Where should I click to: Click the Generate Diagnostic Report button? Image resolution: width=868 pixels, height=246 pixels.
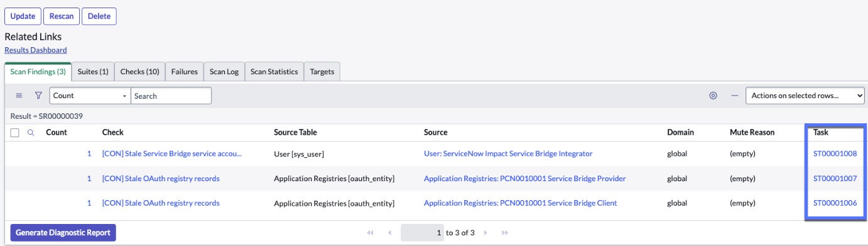63,233
